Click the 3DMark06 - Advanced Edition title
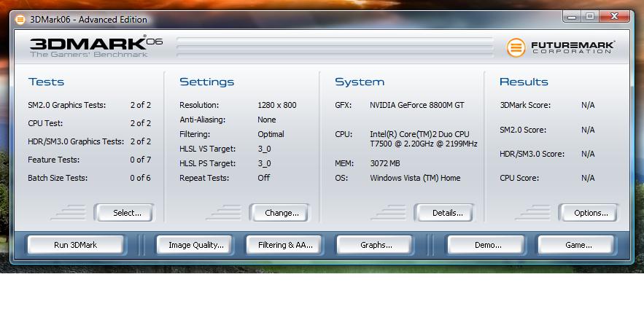Screen dimensions: 644x328 (x=88, y=20)
